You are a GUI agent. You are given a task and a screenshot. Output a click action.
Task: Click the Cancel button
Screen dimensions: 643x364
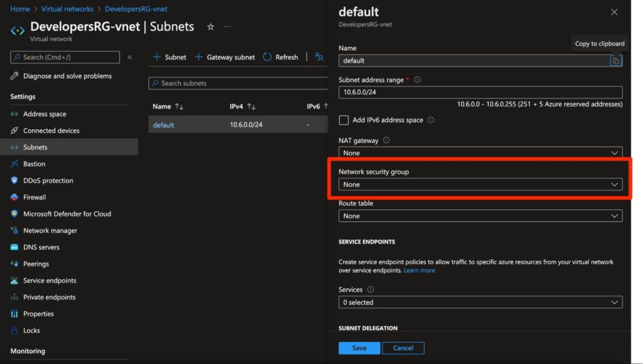[403, 348]
